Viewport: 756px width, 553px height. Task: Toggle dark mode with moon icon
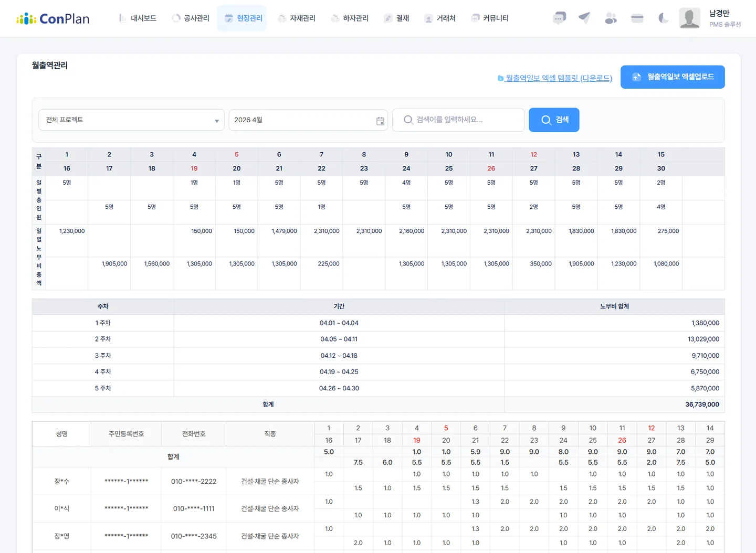[664, 18]
